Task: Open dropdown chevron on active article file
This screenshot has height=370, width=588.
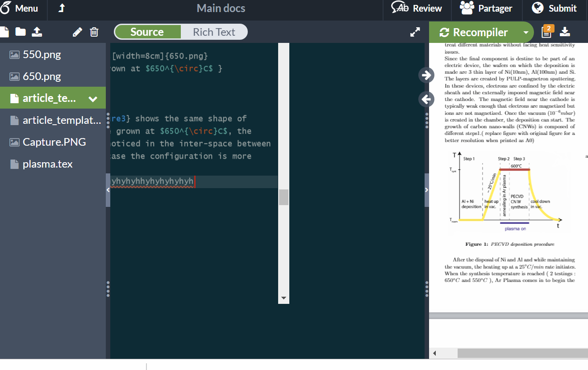Action: click(x=93, y=99)
